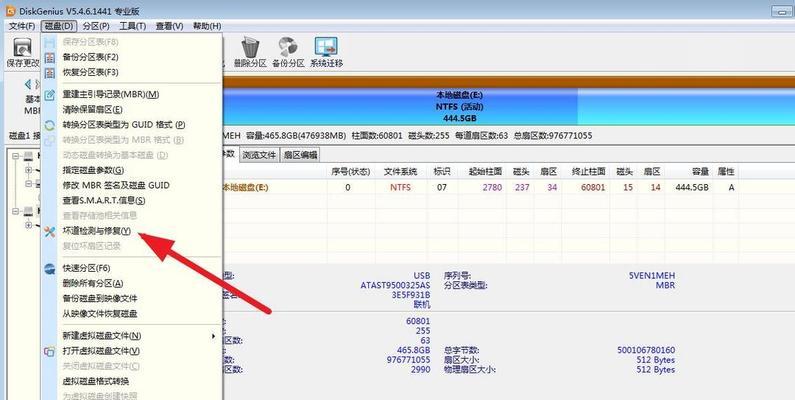Open the 工具(T) menu
795x400 pixels.
[132, 26]
